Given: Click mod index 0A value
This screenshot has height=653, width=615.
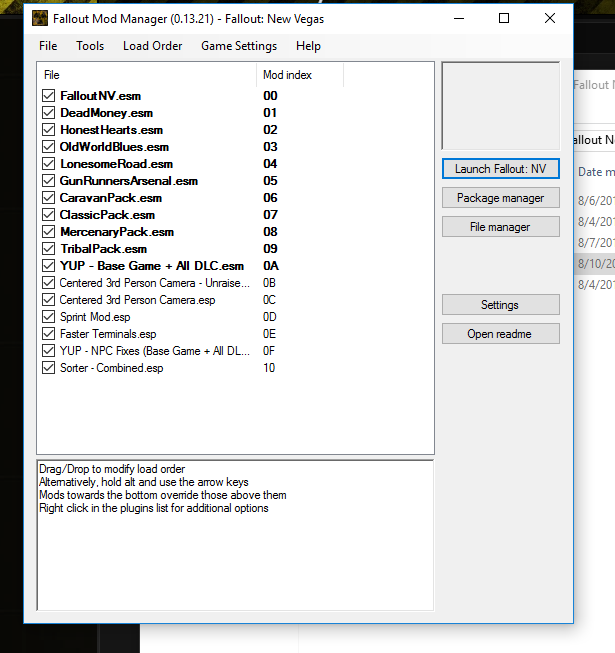Looking at the screenshot, I should point(271,266).
